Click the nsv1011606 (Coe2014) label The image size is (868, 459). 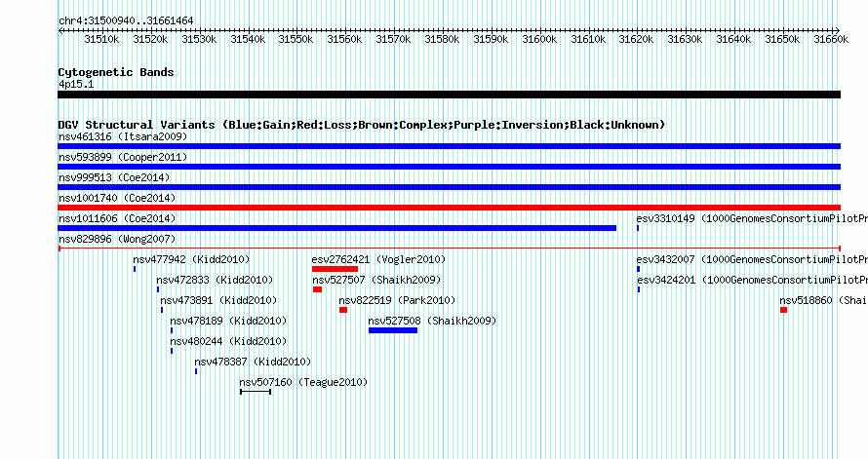point(117,218)
